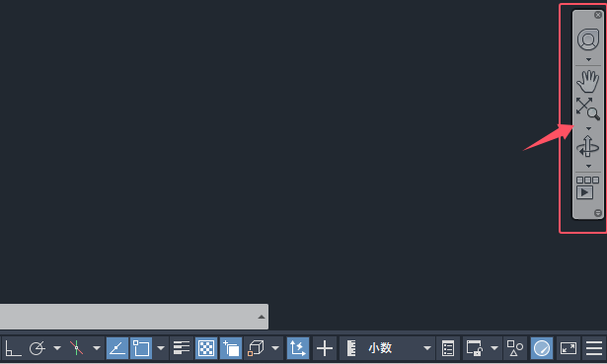
Task: Open Object Snap settings dropdown
Action: point(161,348)
